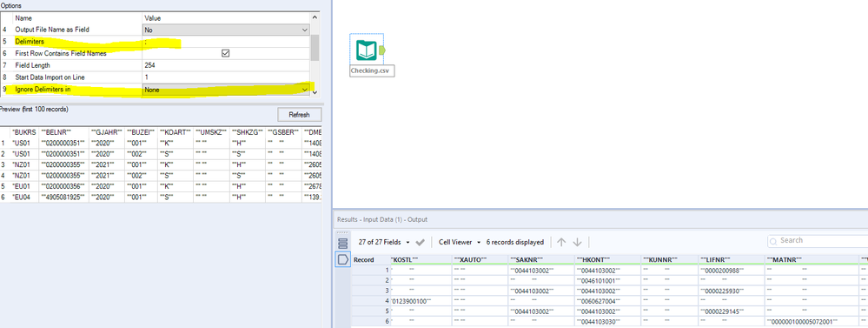
Task: Click the KOSTL results column header
Action: [x=421, y=259]
